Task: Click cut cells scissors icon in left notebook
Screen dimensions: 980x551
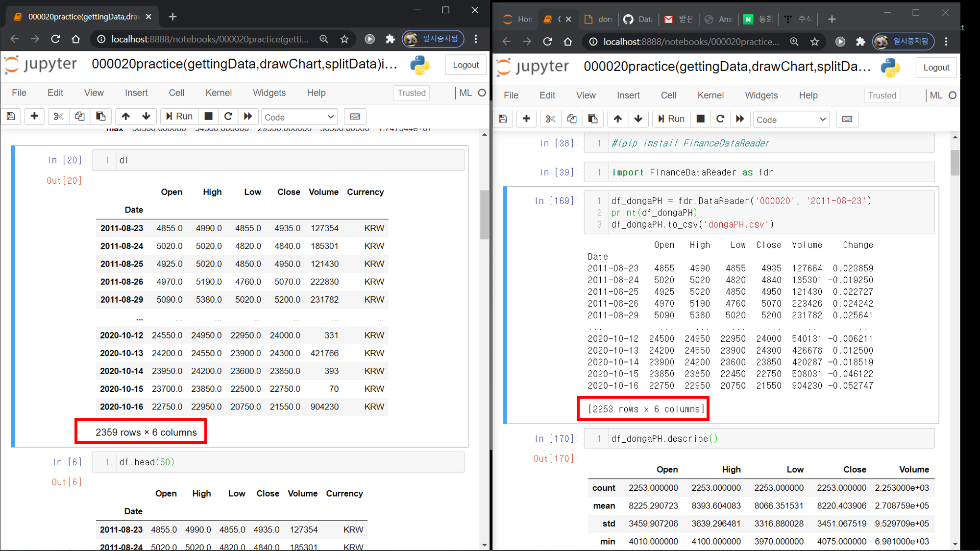Action: [x=58, y=117]
